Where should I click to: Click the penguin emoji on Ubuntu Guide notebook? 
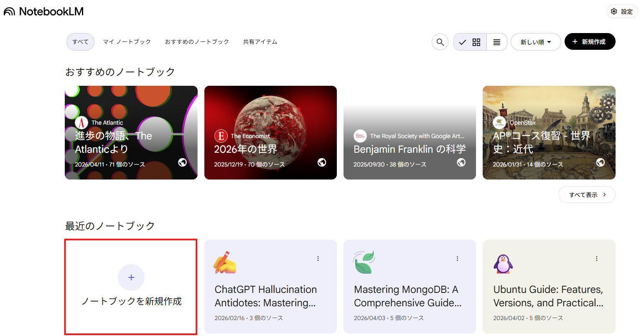pos(503,263)
